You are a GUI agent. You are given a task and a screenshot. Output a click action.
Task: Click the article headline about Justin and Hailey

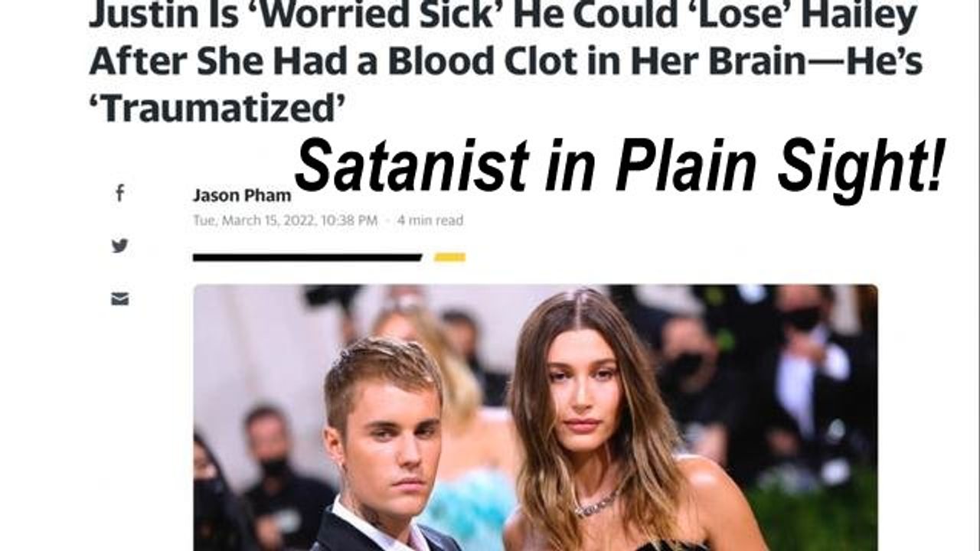505,60
